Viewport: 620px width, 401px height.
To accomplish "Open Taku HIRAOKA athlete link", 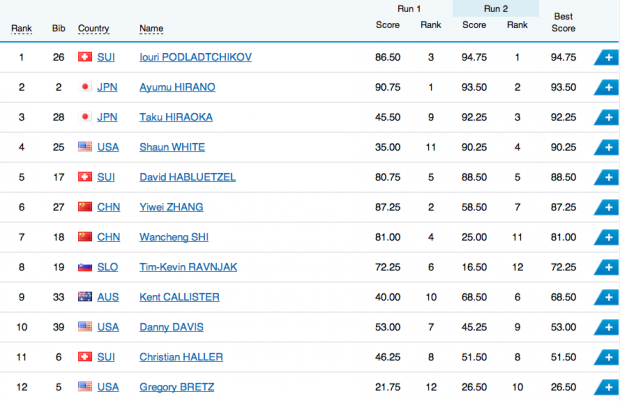I will pos(178,118).
